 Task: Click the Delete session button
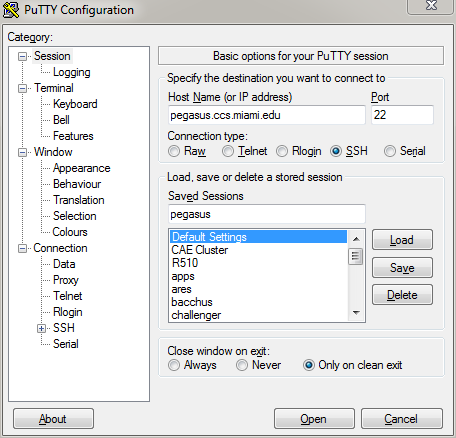tap(402, 295)
